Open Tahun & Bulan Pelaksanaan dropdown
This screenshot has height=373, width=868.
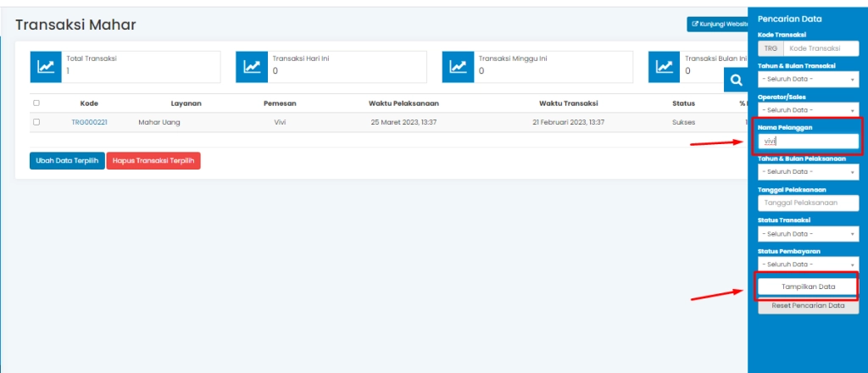point(808,172)
